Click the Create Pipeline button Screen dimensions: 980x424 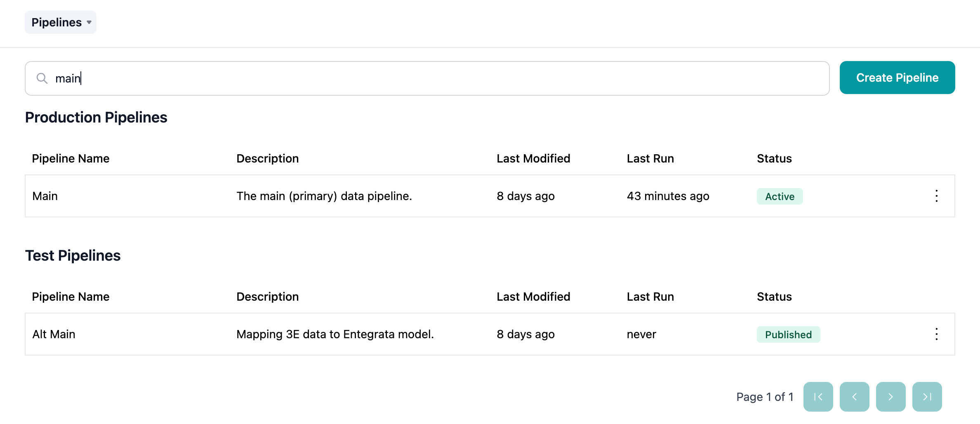pos(897,78)
